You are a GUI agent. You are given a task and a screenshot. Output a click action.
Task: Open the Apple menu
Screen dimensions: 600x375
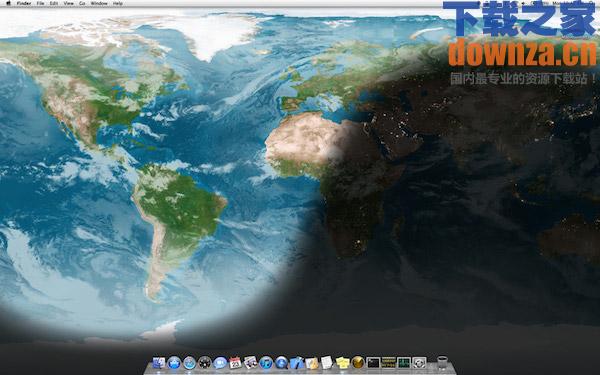[x=8, y=3]
